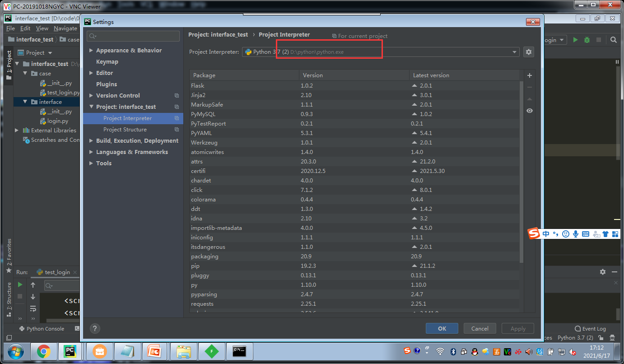The width and height of the screenshot is (624, 364).
Task: Toggle the Sogou soft keyboard icon
Action: tap(586, 234)
